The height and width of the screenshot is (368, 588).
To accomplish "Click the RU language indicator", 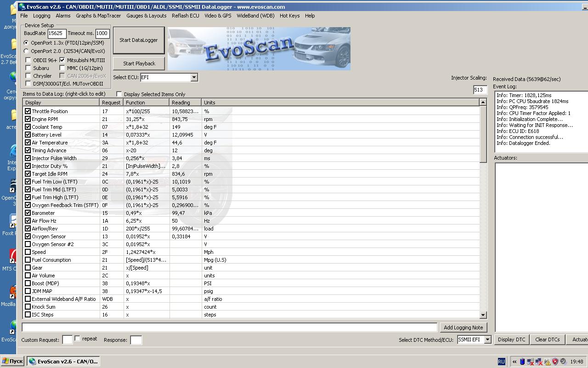I will point(501,362).
